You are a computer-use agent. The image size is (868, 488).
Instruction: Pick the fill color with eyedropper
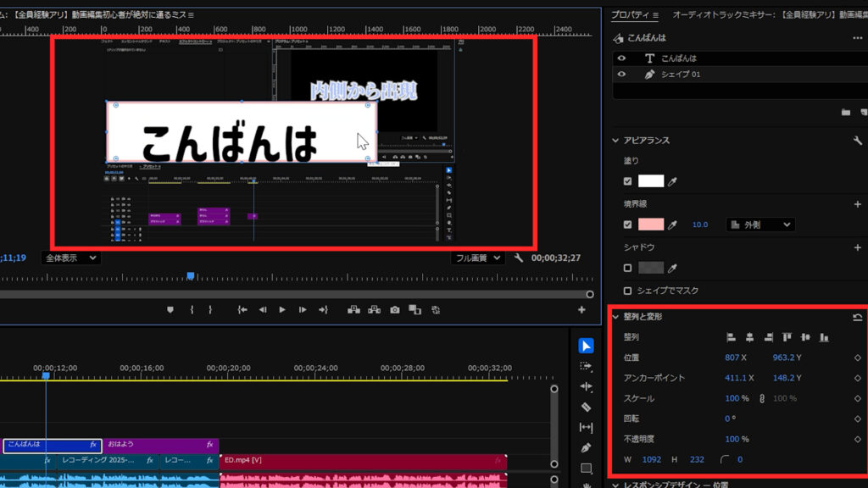pos(674,181)
